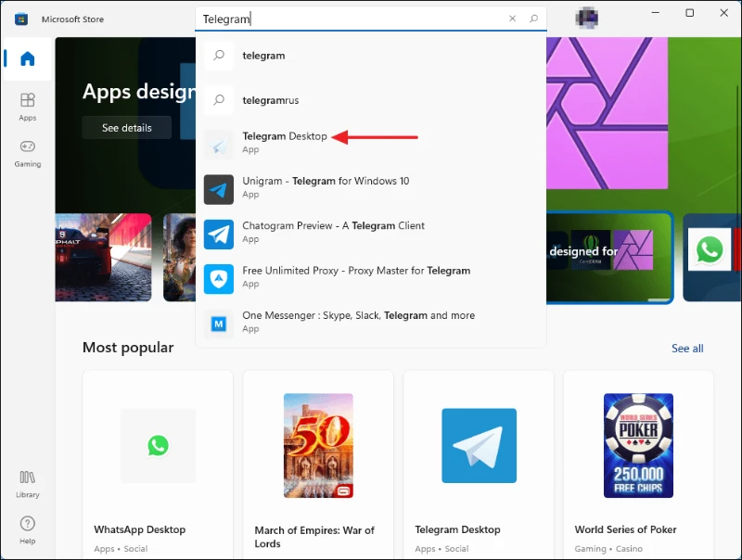Open the Asphalt racing game thumbnail
Screen dimensions: 742x560
(x=103, y=258)
